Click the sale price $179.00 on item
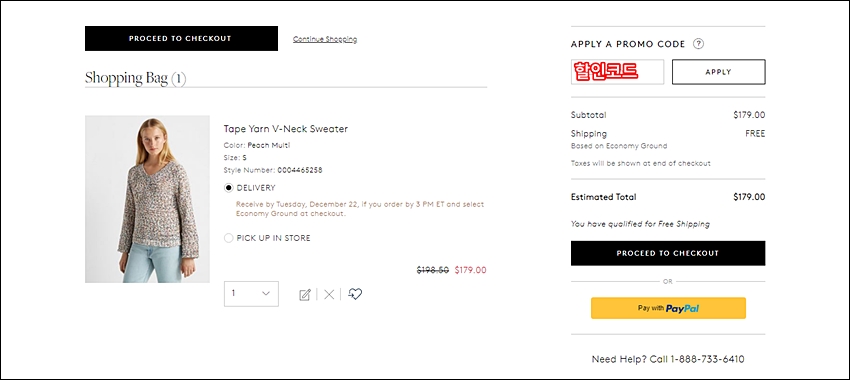Viewport: 850px width, 380px height. point(471,270)
